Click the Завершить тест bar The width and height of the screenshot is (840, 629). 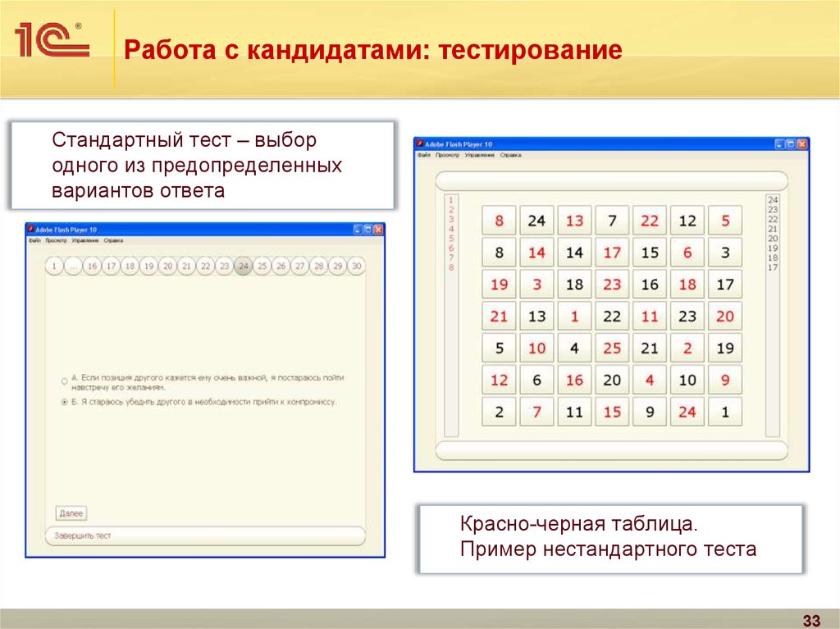(x=205, y=536)
